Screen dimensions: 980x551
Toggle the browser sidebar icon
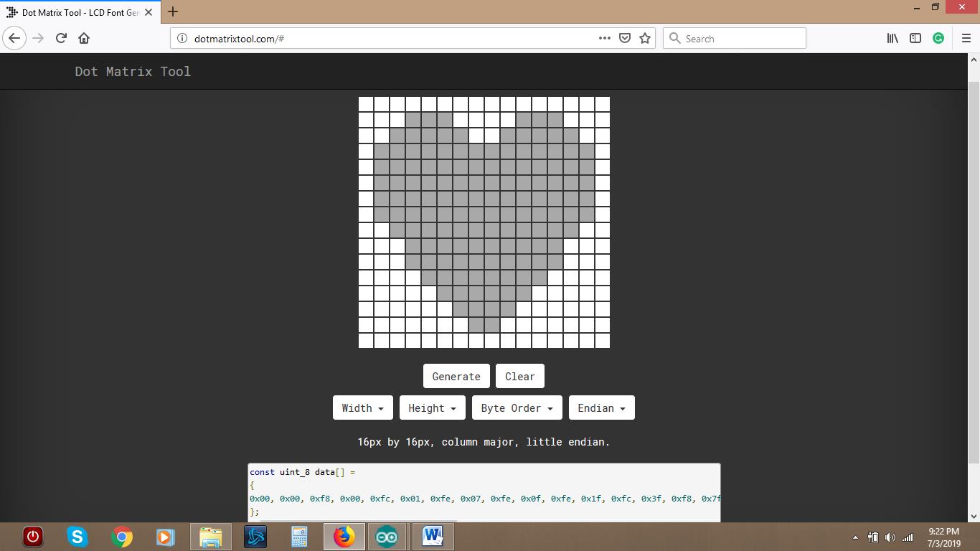[915, 37]
